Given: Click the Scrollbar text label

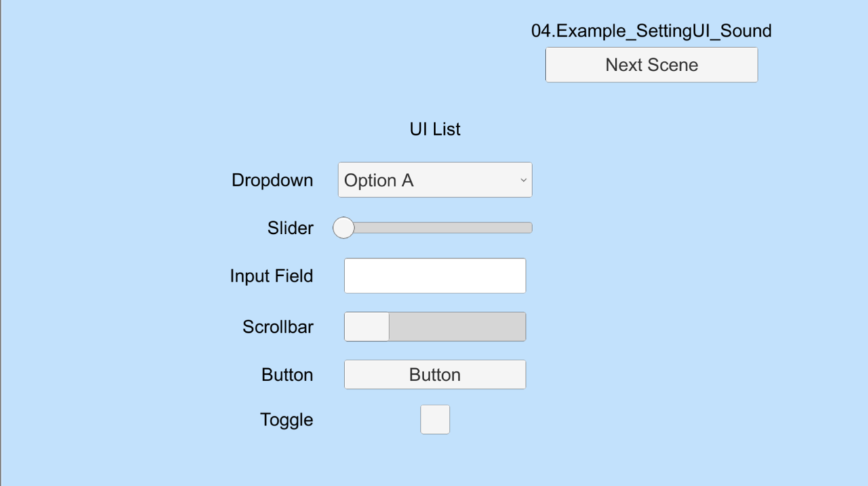Looking at the screenshot, I should click(x=278, y=327).
